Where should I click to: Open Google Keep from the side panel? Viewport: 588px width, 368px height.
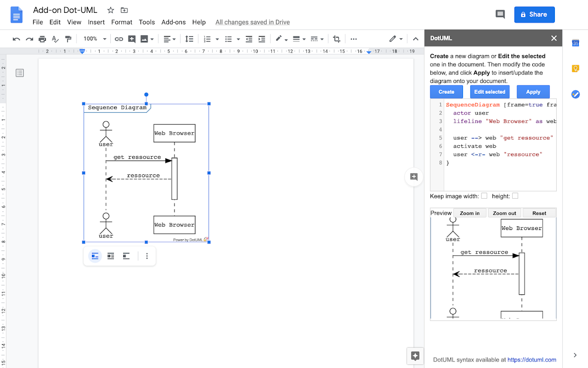tap(575, 69)
